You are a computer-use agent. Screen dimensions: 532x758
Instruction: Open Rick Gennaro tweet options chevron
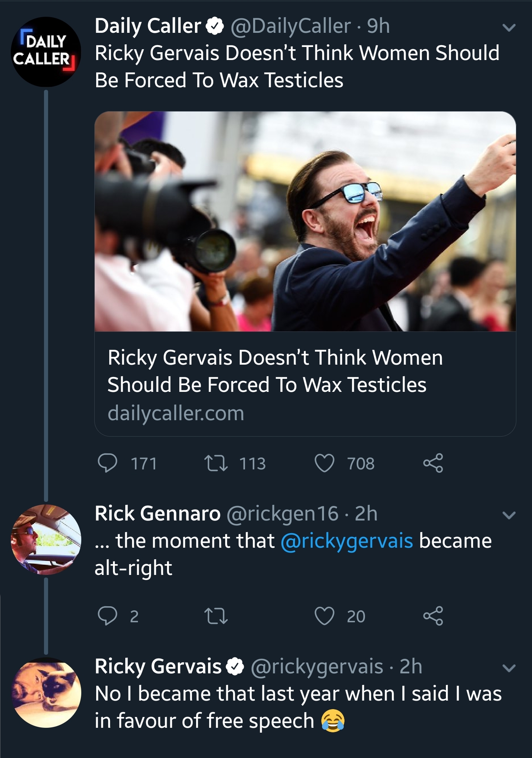pos(509,515)
